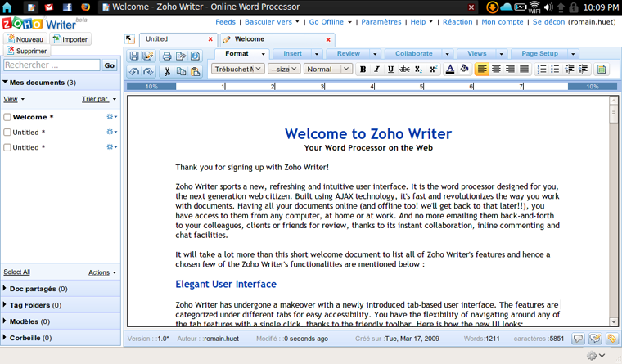Decrease the paragraph indent
Image resolution: width=622 pixels, height=364 pixels.
tap(570, 69)
